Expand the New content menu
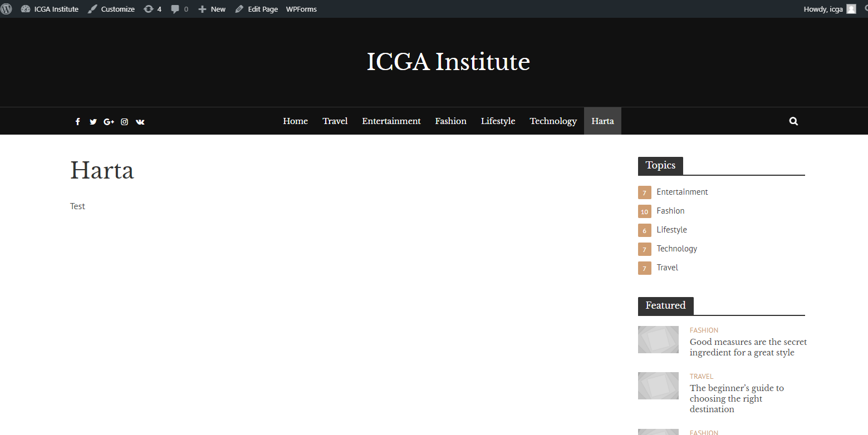This screenshot has width=868, height=435. (x=212, y=9)
